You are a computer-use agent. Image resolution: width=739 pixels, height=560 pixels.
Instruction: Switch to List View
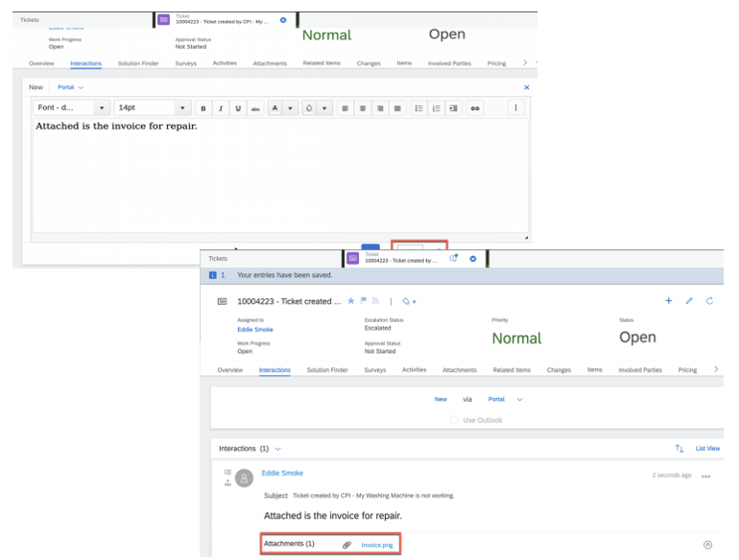coord(707,449)
